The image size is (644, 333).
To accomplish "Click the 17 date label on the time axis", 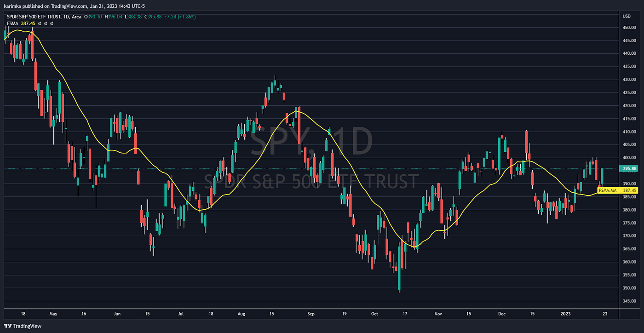I will (x=405, y=314).
